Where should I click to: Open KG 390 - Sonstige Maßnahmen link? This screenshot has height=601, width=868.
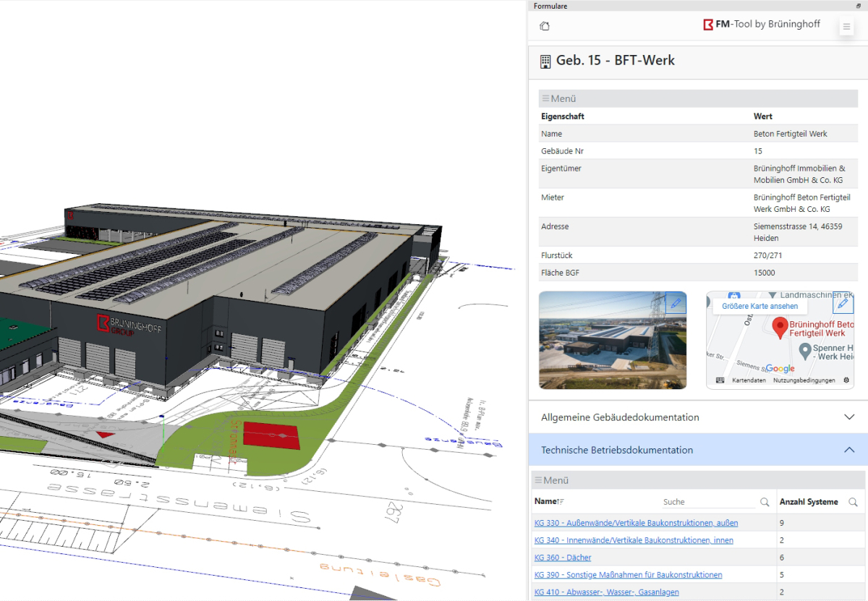(x=628, y=575)
